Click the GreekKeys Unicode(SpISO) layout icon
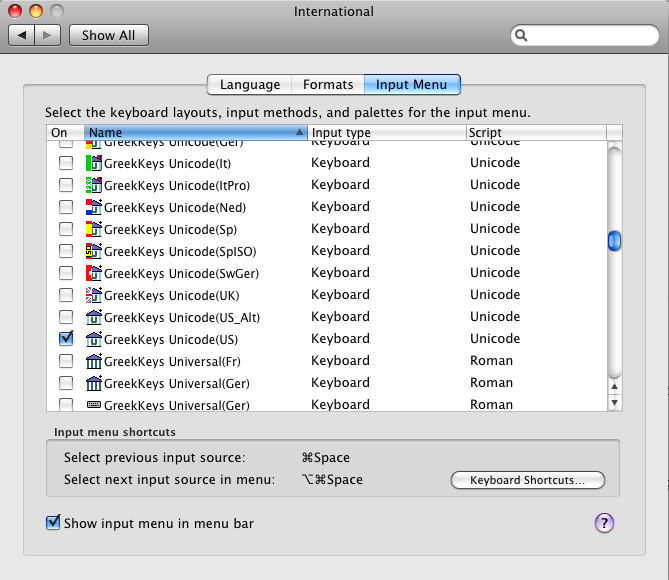 tap(94, 251)
